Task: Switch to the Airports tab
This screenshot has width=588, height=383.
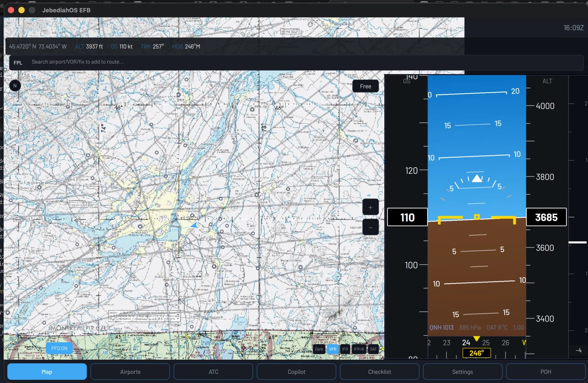Action: 130,372
